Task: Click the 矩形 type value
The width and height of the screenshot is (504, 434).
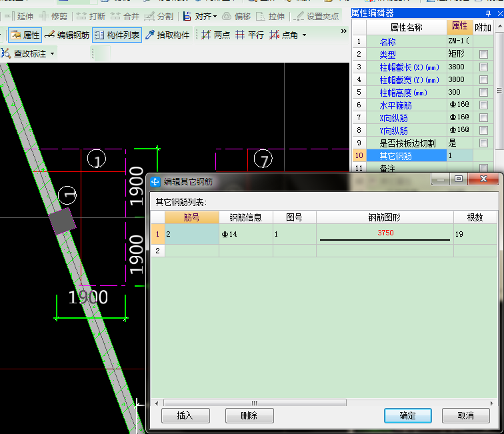Action: pyautogui.click(x=459, y=54)
